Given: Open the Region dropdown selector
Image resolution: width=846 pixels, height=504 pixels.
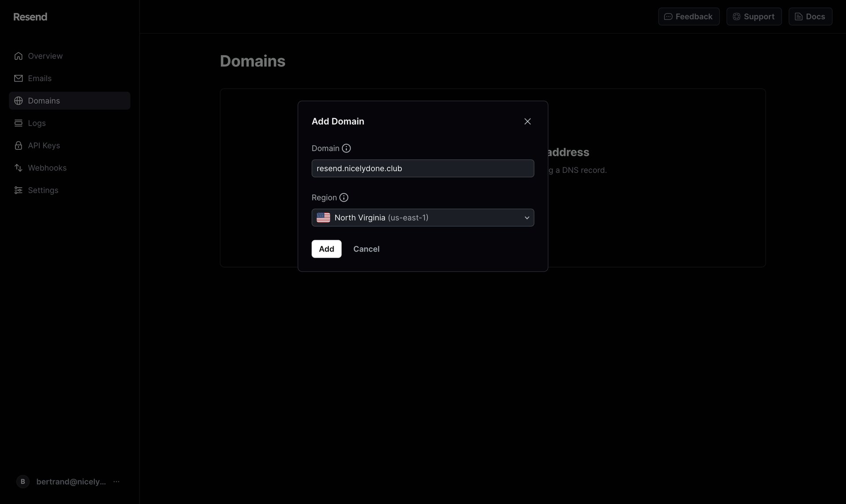Looking at the screenshot, I should (423, 217).
